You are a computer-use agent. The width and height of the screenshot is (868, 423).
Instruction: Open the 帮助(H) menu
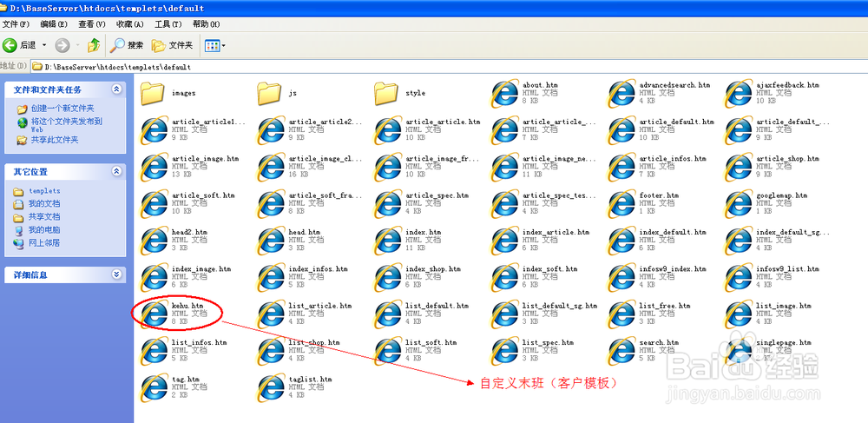pyautogui.click(x=206, y=24)
